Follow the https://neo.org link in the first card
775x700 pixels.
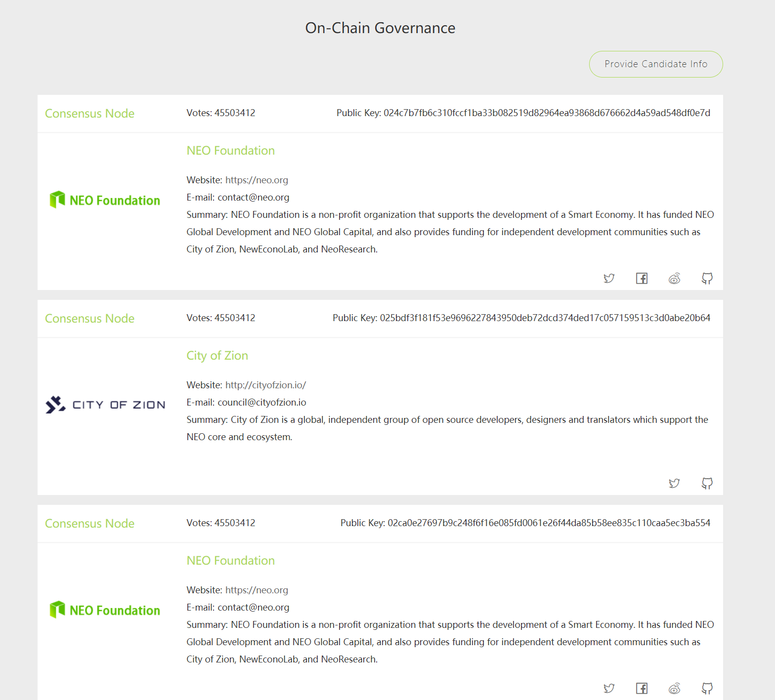tap(257, 180)
